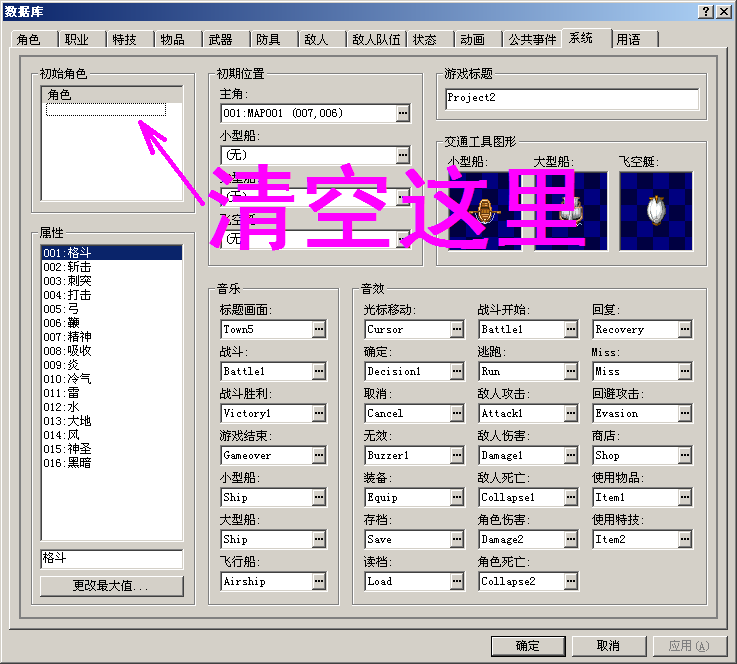Click the 取消 button
Screen dimensions: 737x664
[x=609, y=646]
